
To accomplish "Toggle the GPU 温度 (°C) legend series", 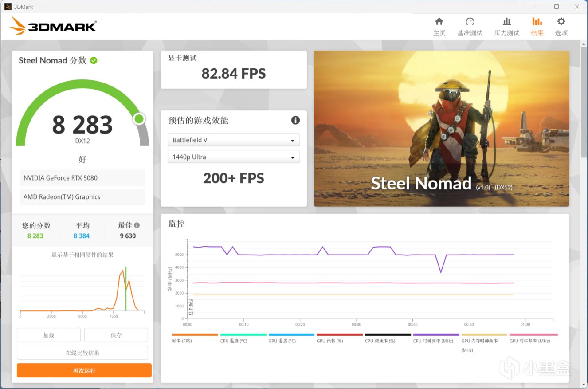I will tap(291, 338).
